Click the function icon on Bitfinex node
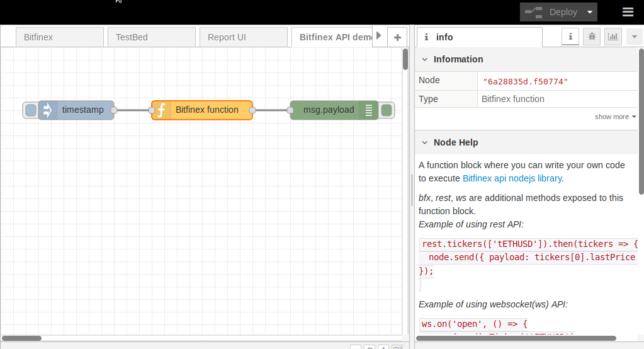 (x=161, y=110)
